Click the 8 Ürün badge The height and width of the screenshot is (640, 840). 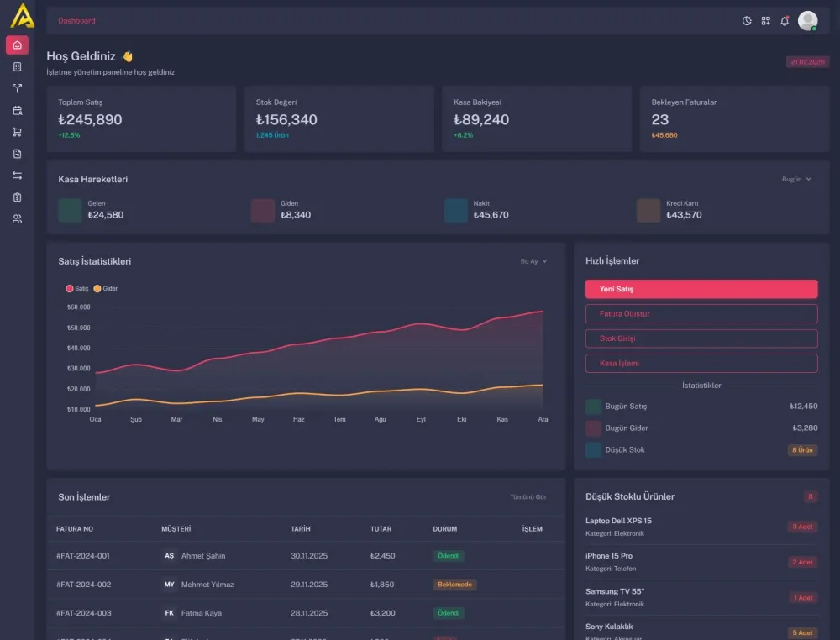pos(802,450)
